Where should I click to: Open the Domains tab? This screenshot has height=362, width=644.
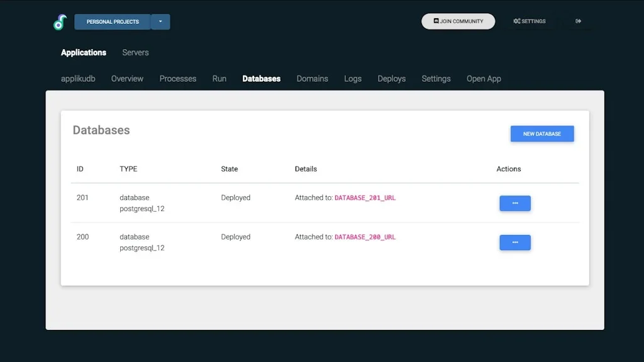[312, 79]
